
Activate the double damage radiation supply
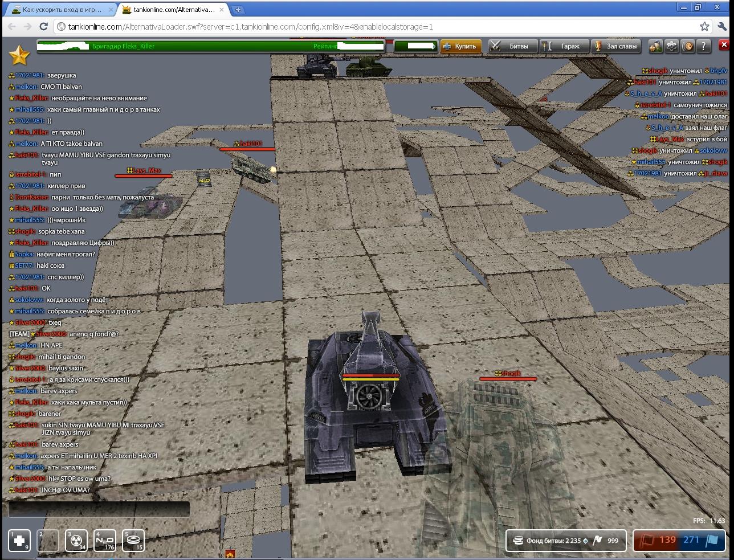point(76,540)
